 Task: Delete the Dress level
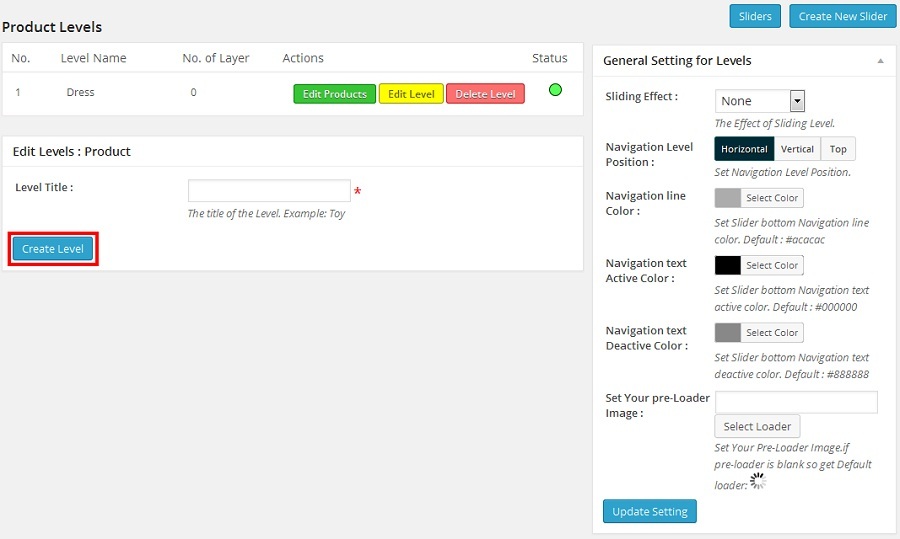click(x=485, y=94)
